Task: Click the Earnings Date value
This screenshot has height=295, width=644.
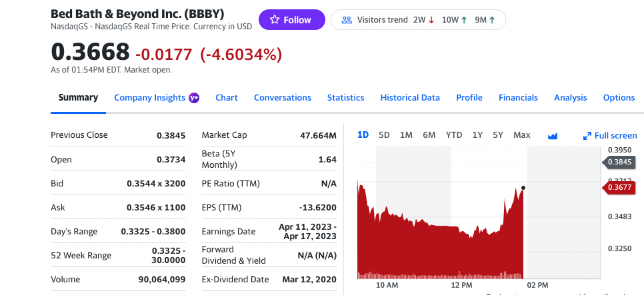Action: pos(307,231)
